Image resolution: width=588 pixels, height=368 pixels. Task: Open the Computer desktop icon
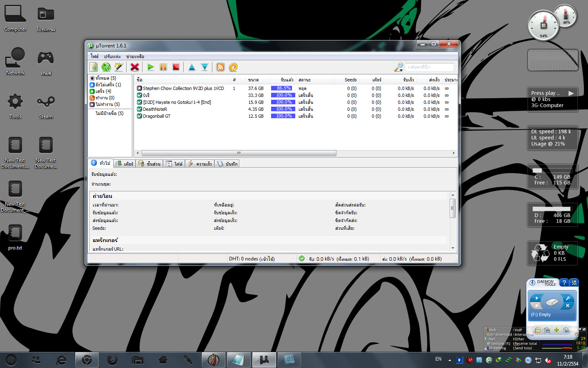(x=15, y=18)
